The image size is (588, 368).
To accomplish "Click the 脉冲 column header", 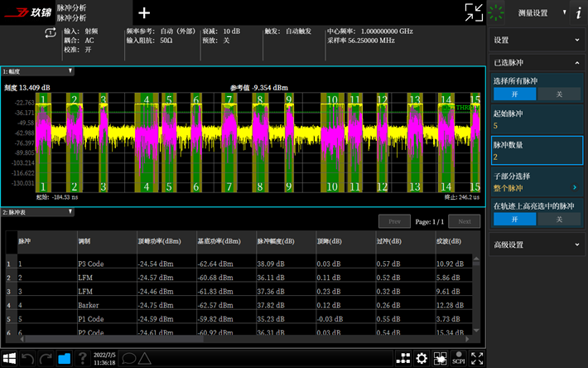I will [x=47, y=241].
